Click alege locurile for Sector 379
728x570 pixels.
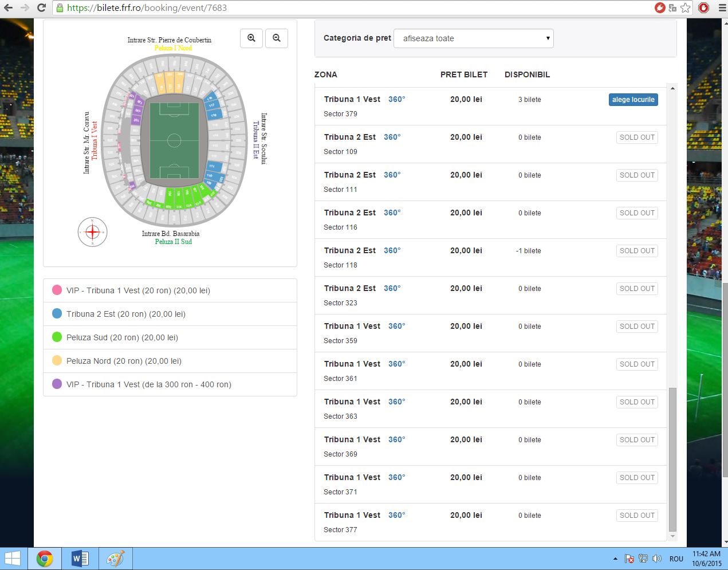click(633, 100)
